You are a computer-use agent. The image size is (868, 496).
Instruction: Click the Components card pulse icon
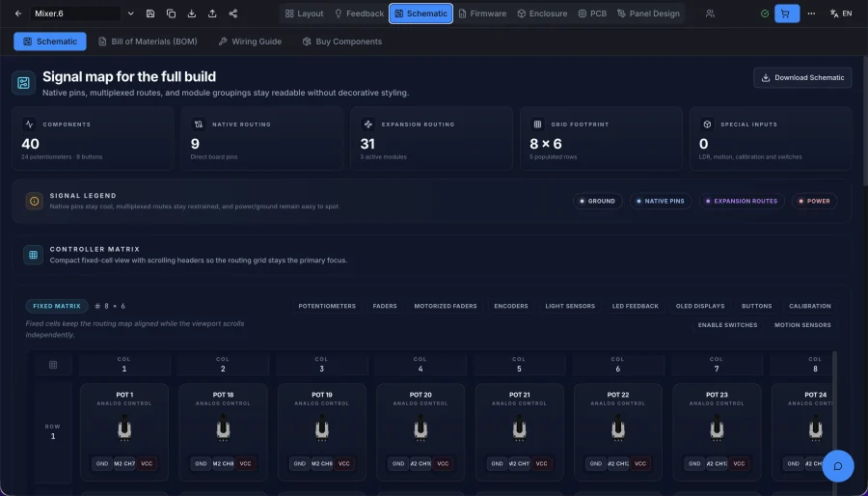click(29, 124)
